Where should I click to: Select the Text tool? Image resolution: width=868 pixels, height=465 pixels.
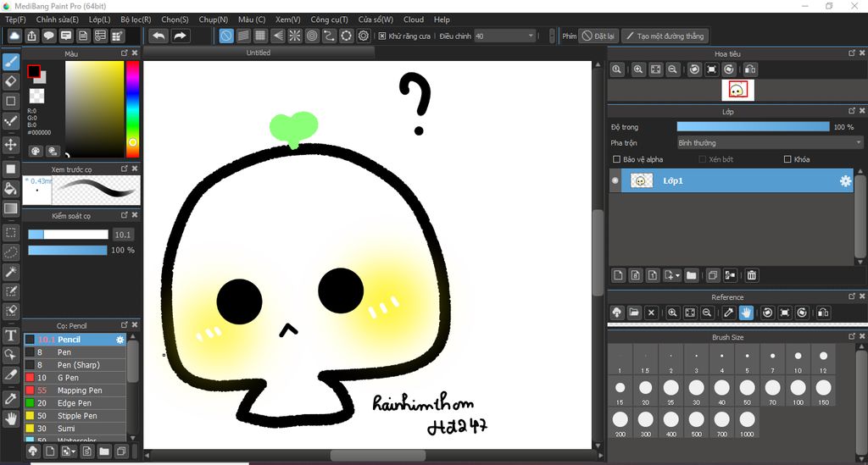10,335
